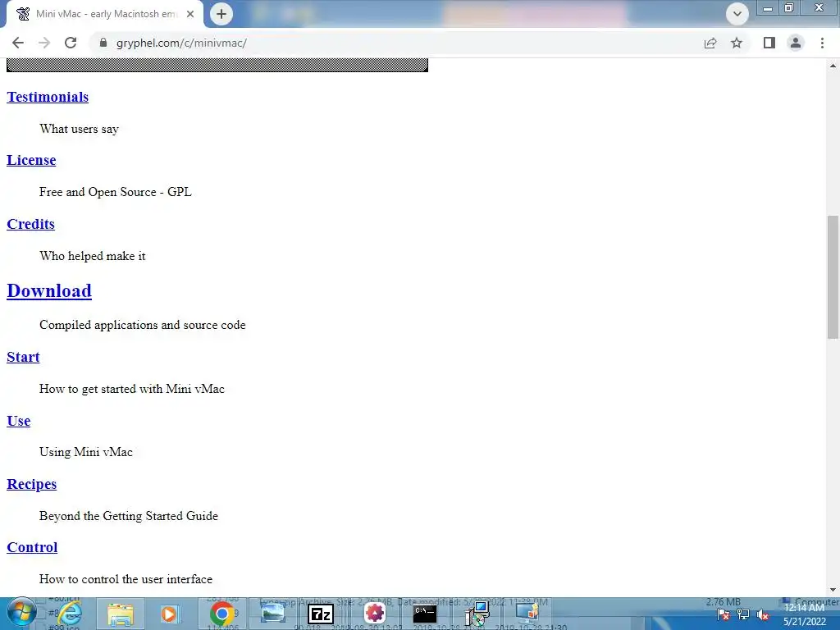Screen dimensions: 840x630
Task: Click the network tray icon
Action: click(x=743, y=615)
